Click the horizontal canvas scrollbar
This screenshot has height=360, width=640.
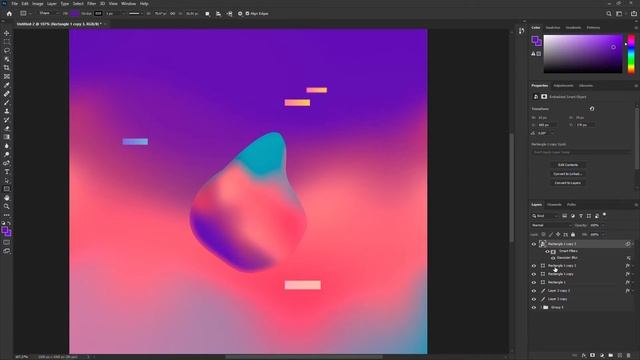304,357
